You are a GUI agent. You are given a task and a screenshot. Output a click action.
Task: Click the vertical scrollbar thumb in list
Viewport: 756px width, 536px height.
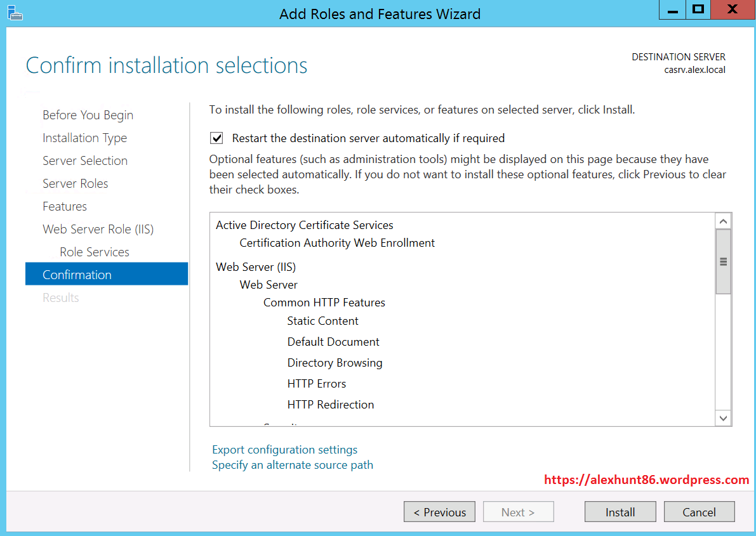[723, 261]
